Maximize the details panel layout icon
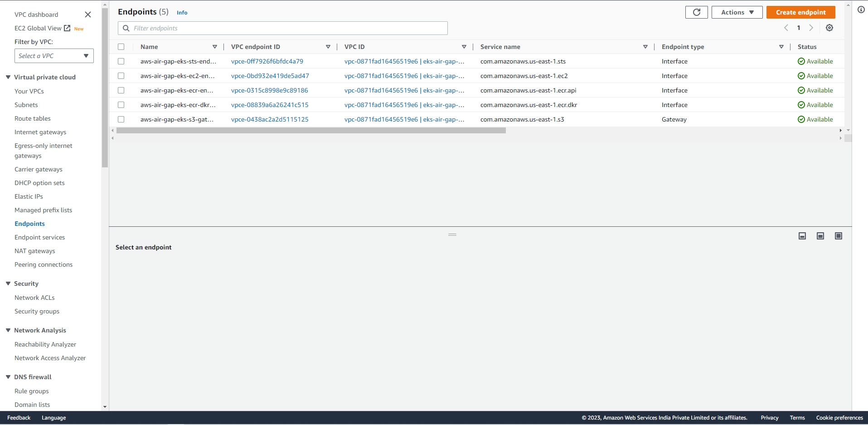This screenshot has height=425, width=868. (x=838, y=236)
